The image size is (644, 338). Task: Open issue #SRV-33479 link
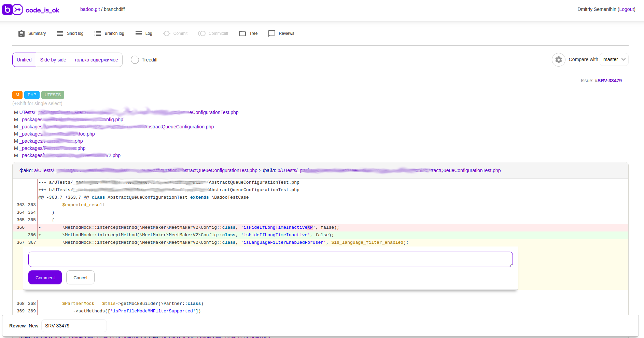pos(608,81)
